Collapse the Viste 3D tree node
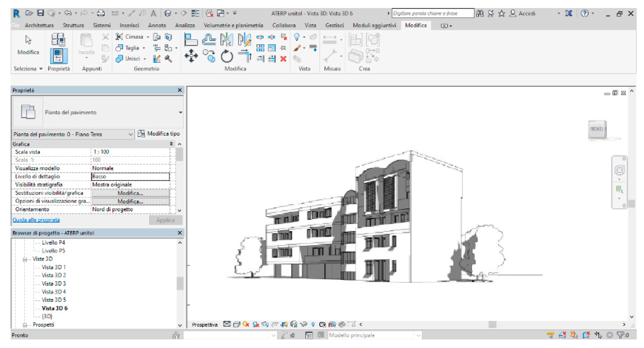Viewport: 644px width, 348px height. 25,259
